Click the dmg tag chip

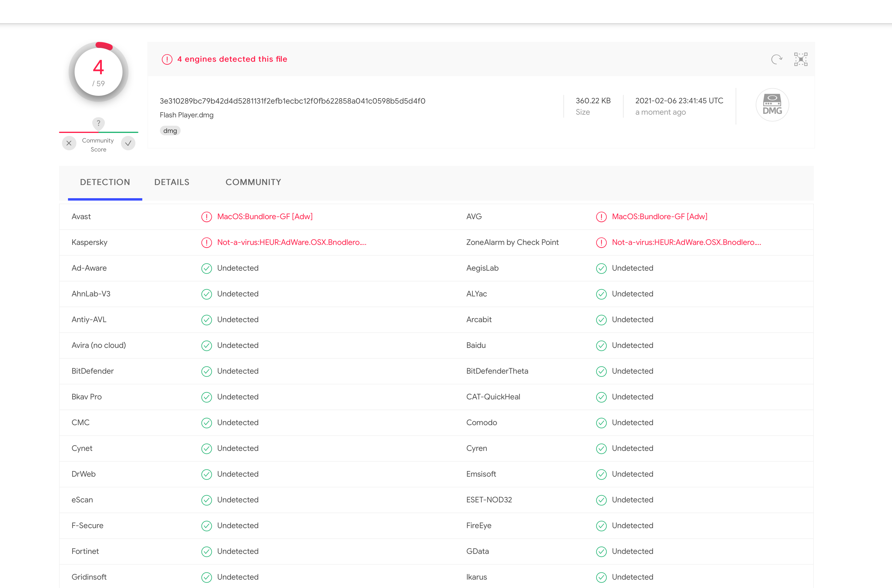(x=170, y=131)
